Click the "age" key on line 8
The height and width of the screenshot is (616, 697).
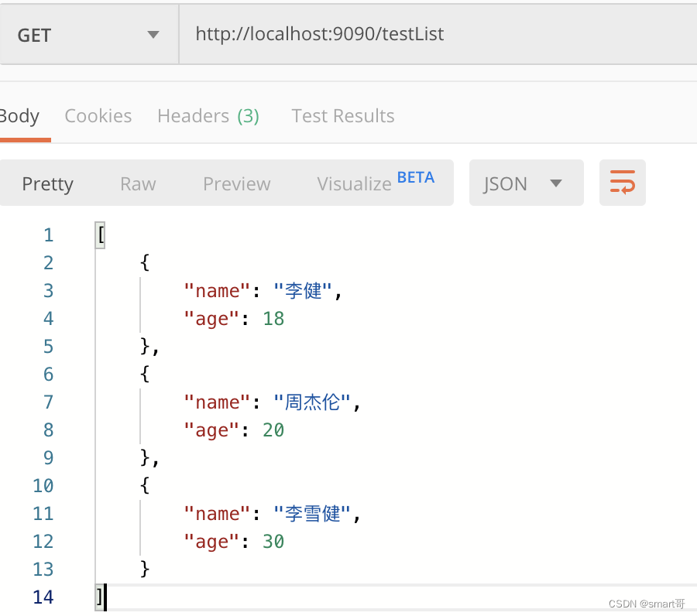pyautogui.click(x=212, y=430)
